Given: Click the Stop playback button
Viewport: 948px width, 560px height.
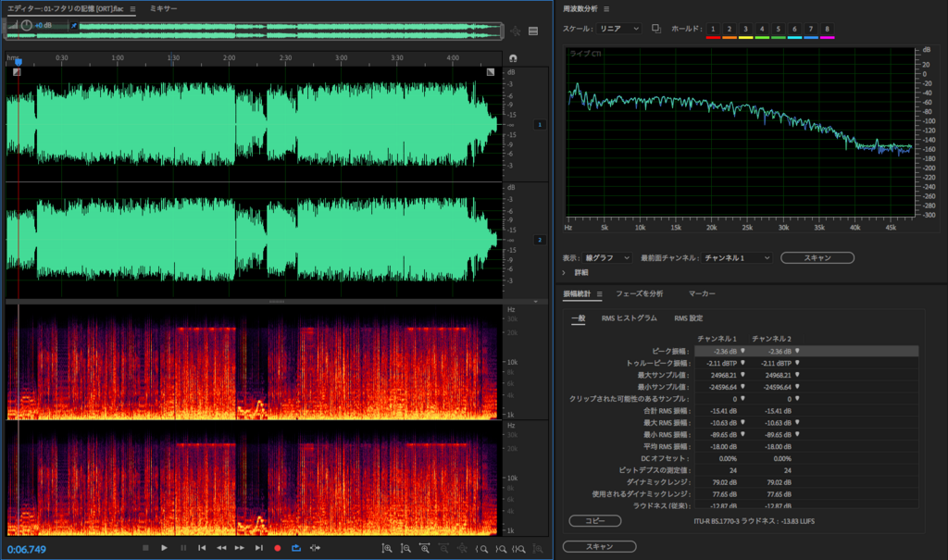Looking at the screenshot, I should tap(145, 548).
